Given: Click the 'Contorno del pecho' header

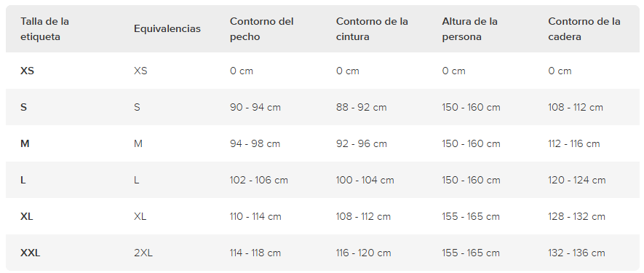Looking at the screenshot, I should tap(262, 29).
